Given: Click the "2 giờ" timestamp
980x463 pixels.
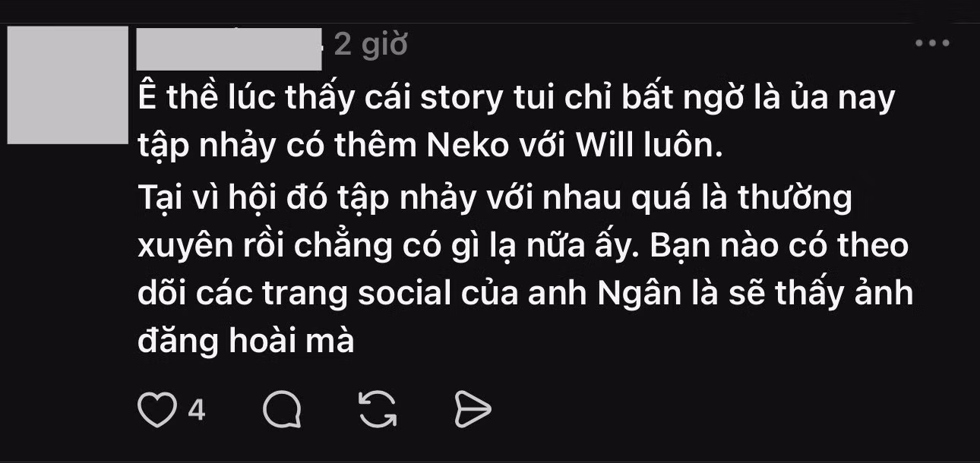Looking at the screenshot, I should pyautogui.click(x=371, y=46).
